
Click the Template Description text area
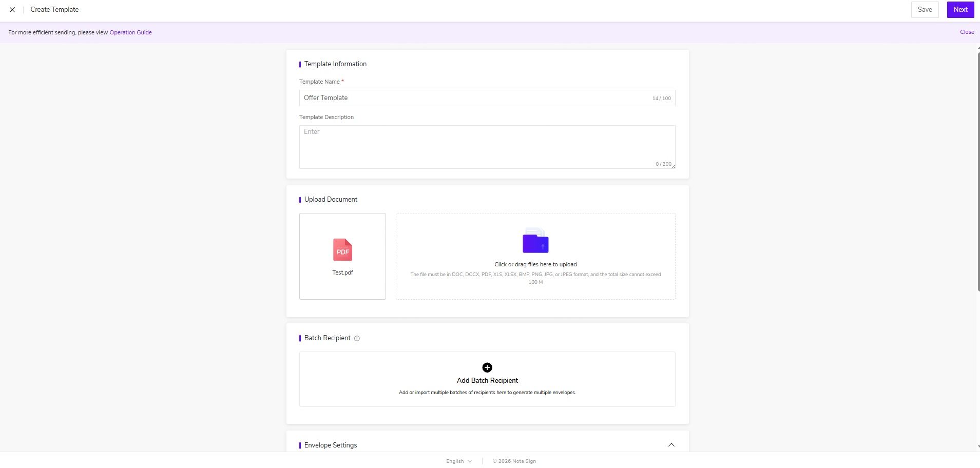click(487, 147)
